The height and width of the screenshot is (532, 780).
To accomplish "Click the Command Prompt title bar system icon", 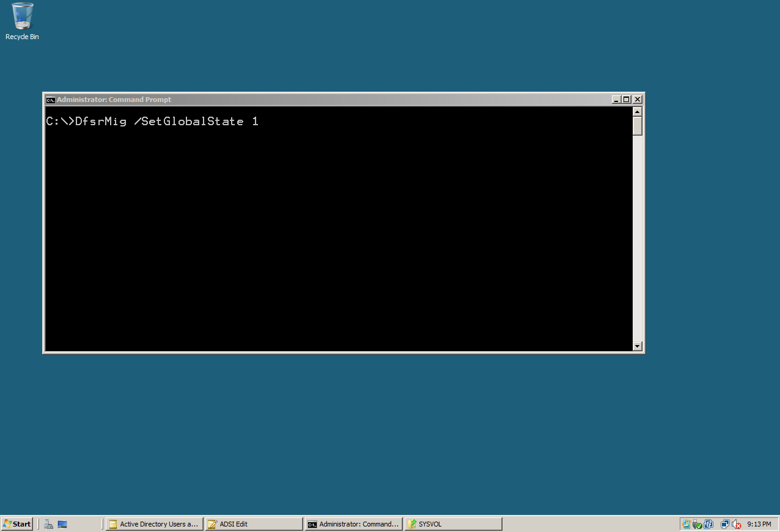I will pyautogui.click(x=51, y=100).
